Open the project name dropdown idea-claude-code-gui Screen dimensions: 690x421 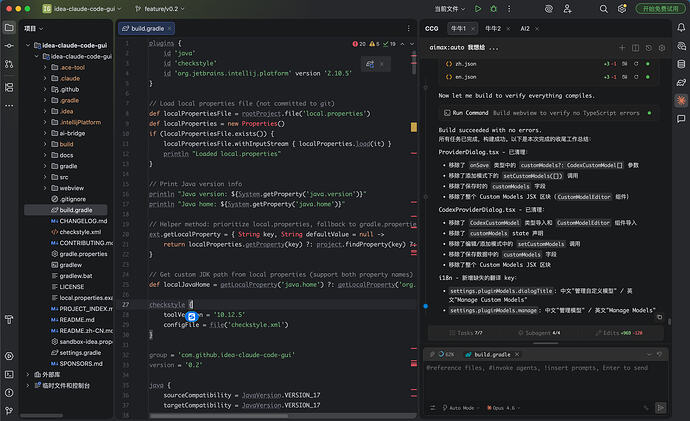[x=82, y=9]
